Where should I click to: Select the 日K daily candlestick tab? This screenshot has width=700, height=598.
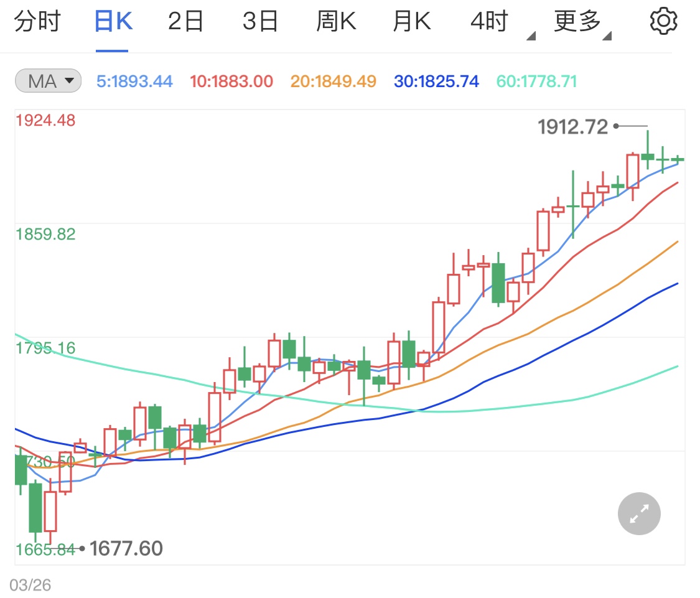coord(113,21)
